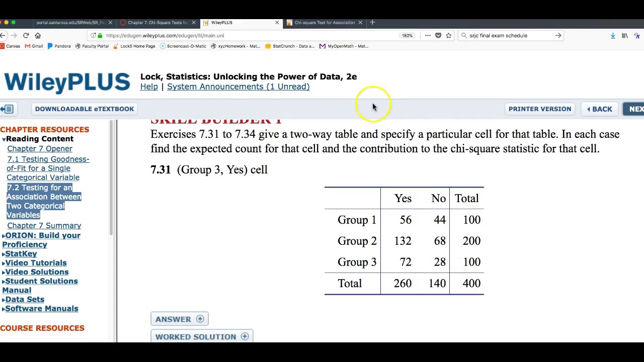Expand the ANSWER panel

pyautogui.click(x=179, y=319)
